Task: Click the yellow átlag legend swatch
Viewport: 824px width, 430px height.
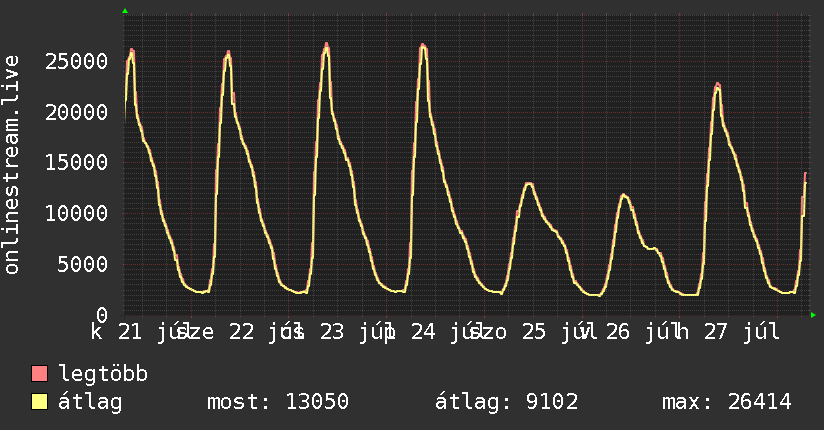Action: click(x=39, y=402)
